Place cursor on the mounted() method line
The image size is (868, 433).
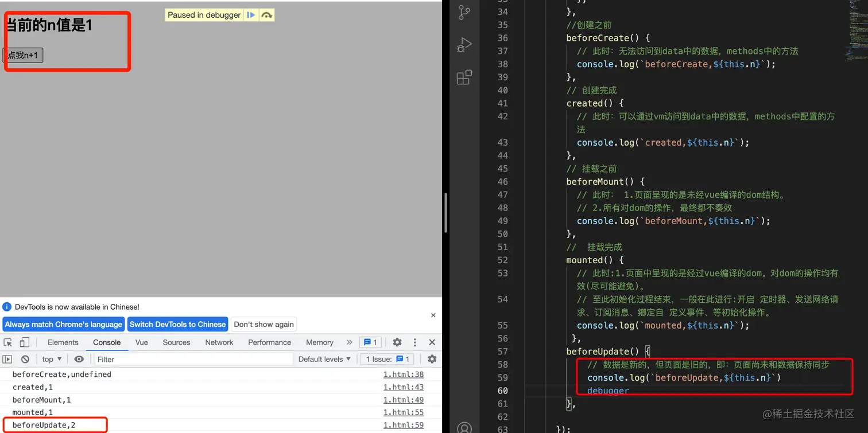click(595, 260)
